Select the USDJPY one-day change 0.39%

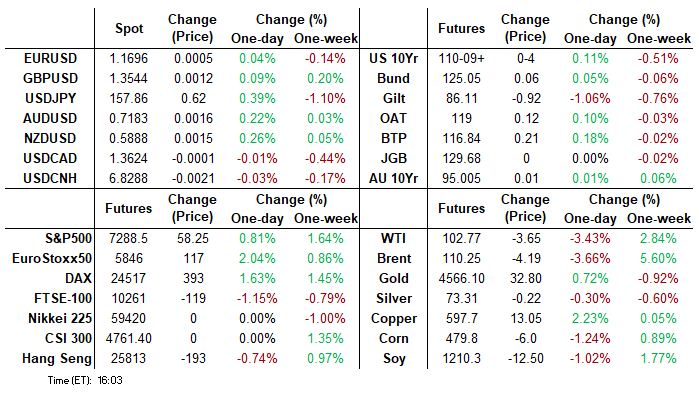coord(257,99)
